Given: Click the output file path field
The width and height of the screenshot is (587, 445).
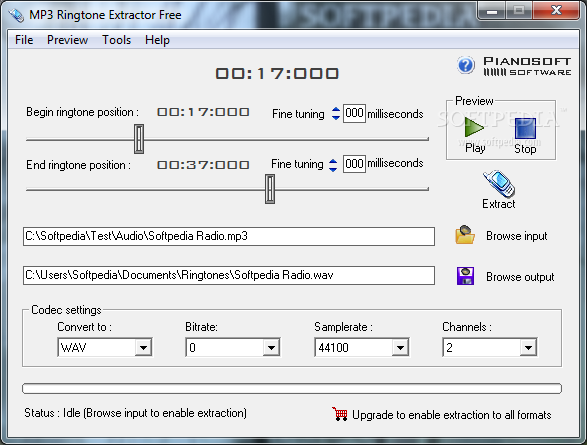Looking at the screenshot, I should pos(229,275).
